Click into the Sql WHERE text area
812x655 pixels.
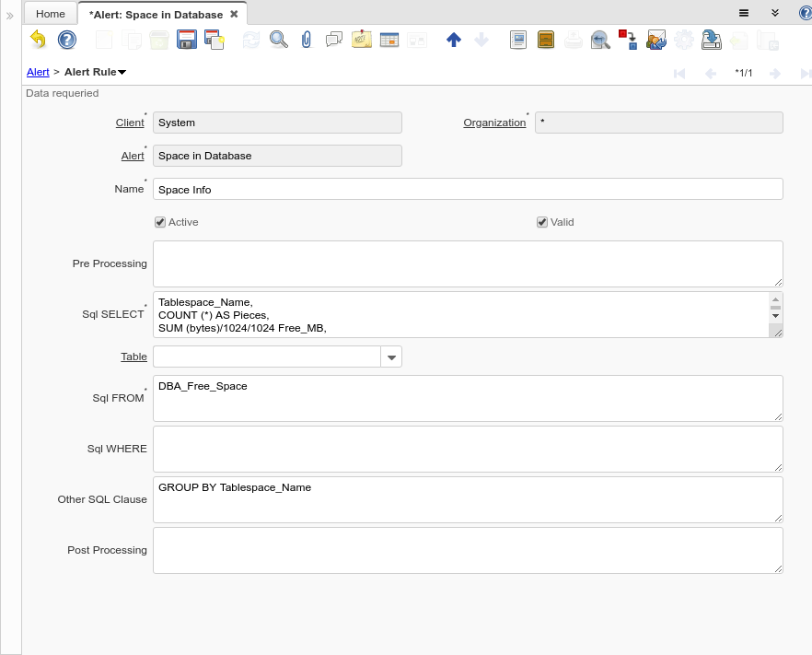(468, 449)
